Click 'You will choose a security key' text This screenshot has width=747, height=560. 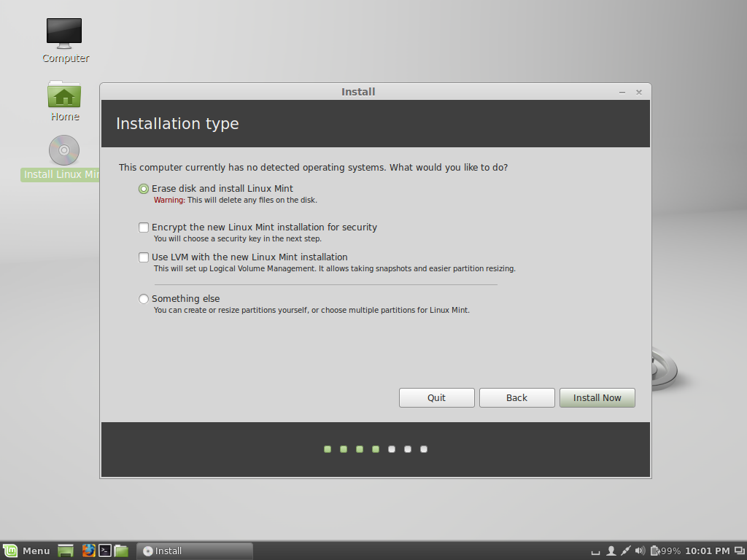click(x=238, y=238)
